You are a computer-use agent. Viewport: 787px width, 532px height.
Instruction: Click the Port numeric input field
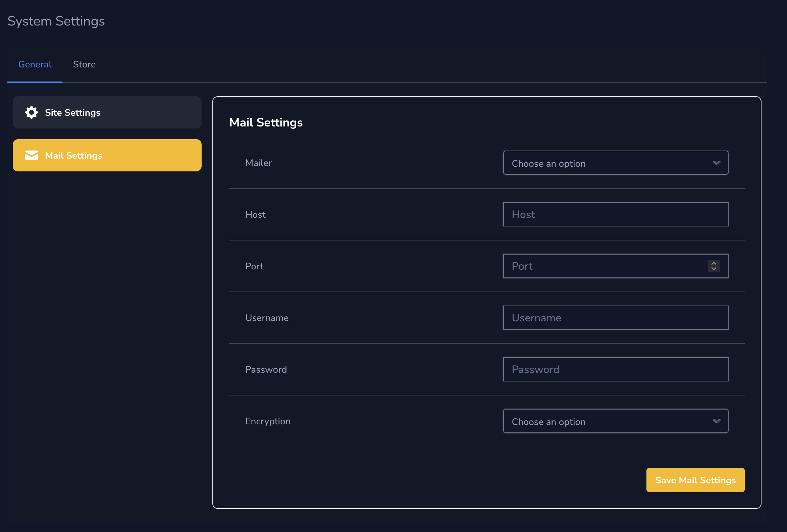click(x=616, y=266)
